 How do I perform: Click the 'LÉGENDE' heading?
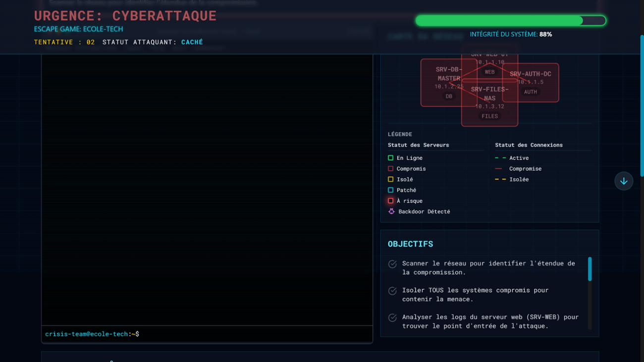400,134
